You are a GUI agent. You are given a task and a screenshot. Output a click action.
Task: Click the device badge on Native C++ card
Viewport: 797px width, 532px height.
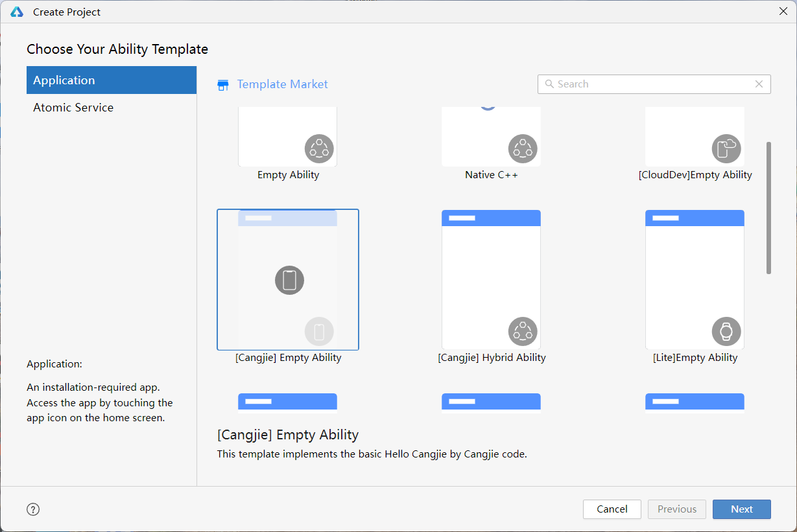(523, 149)
